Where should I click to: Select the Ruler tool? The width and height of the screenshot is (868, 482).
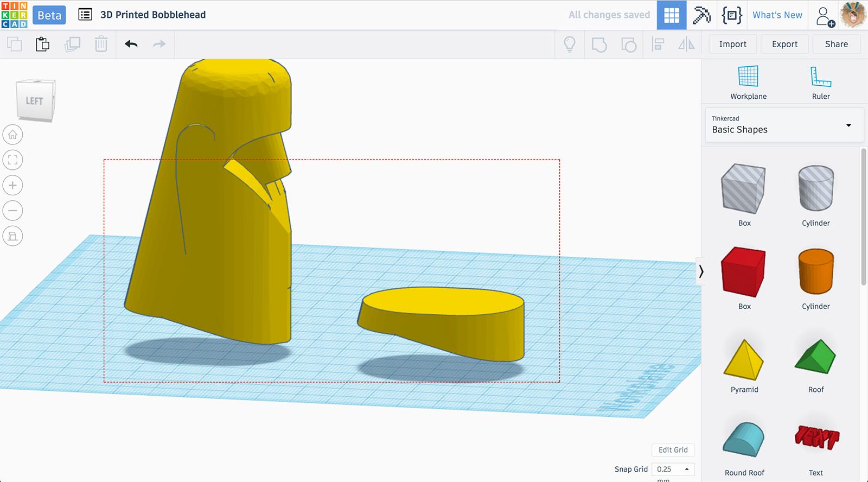click(821, 83)
